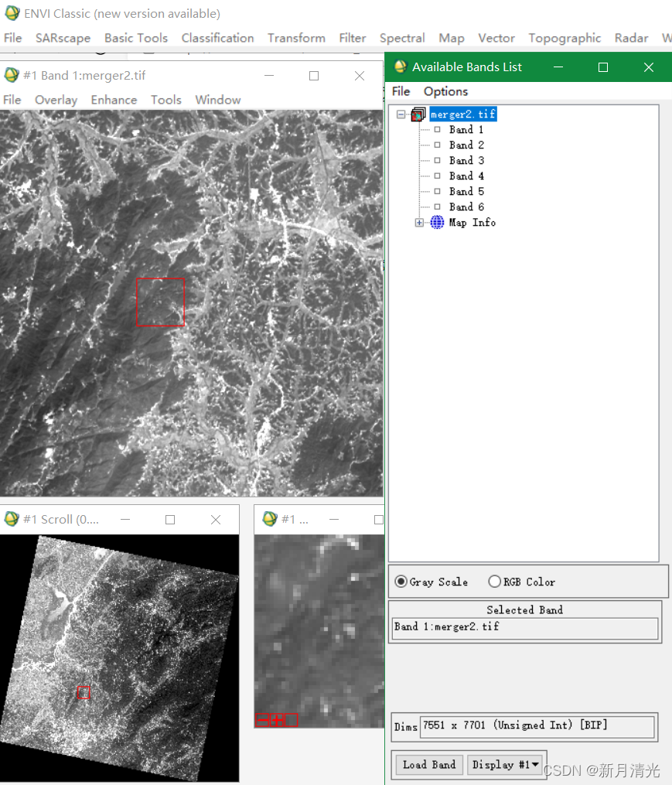This screenshot has height=785, width=672.
Task: Click the zoom in plus box in Zoom window
Action: click(276, 720)
